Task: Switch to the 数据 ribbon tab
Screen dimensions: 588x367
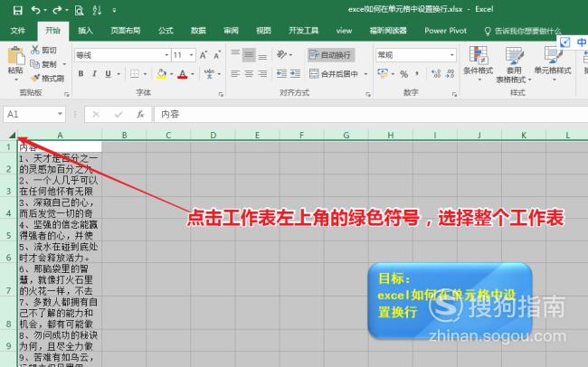Action: click(198, 31)
